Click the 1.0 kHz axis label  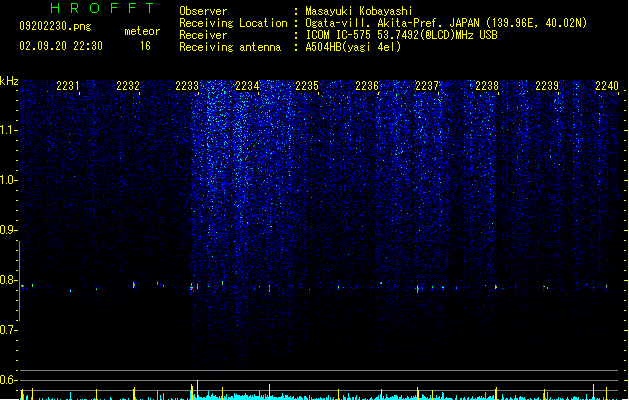click(x=8, y=180)
